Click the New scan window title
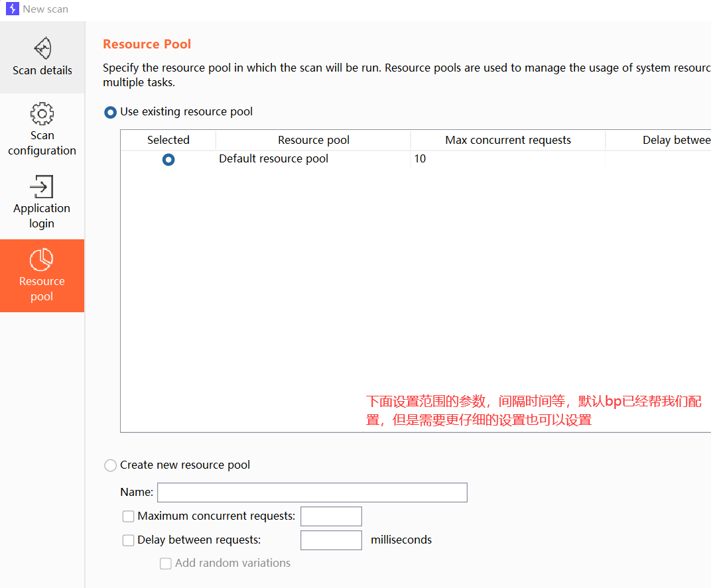This screenshot has width=711, height=588. pos(45,9)
